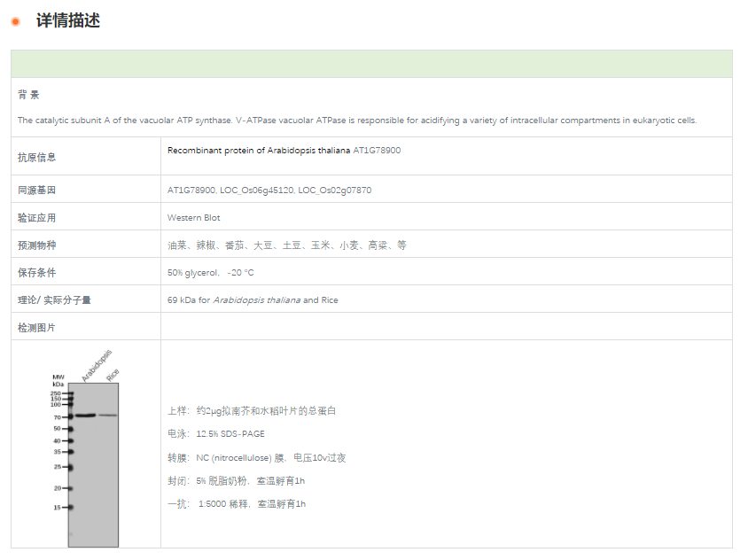Click the vacuolar ATP synthase description paragraph
Screen dimensions: 748x560
[357, 121]
